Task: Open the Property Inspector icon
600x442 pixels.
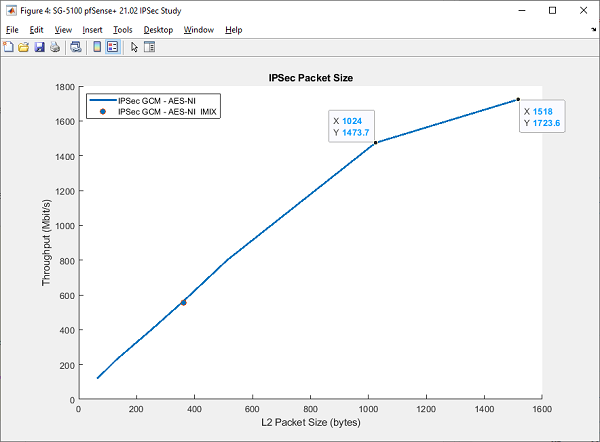Action: 149,46
